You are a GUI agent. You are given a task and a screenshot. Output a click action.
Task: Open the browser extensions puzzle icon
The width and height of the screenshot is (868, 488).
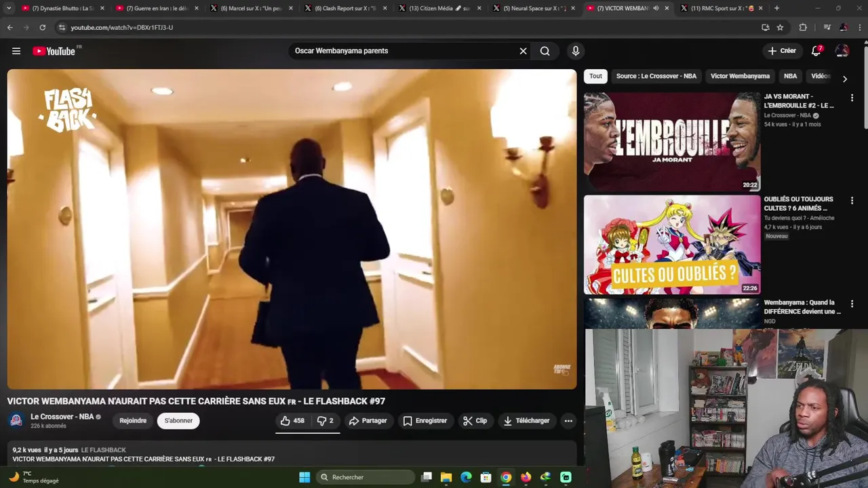click(803, 27)
